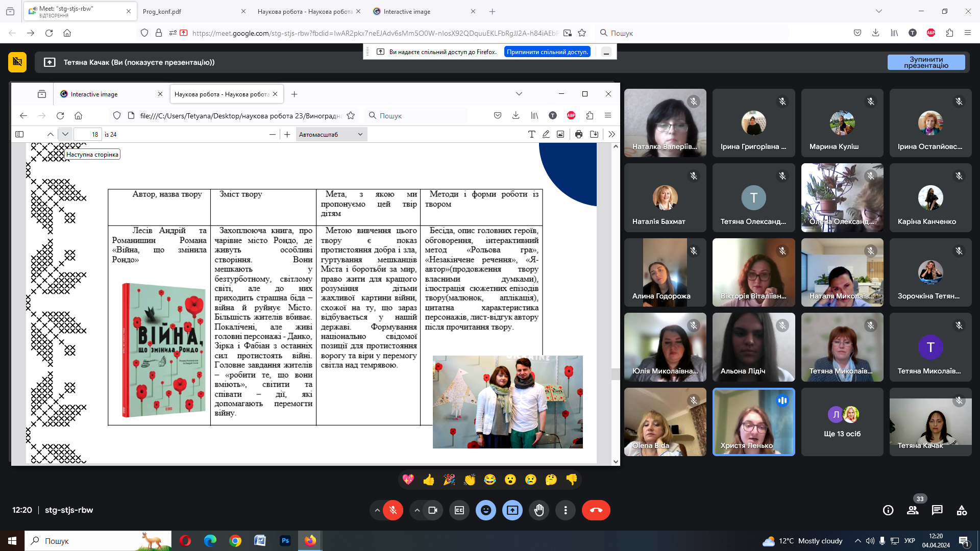Click the raise hand icon
This screenshot has width=980, height=551.
pyautogui.click(x=539, y=510)
